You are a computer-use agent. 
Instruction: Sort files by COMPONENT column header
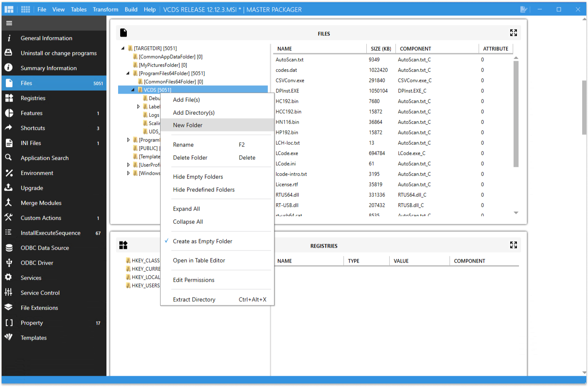(x=437, y=49)
